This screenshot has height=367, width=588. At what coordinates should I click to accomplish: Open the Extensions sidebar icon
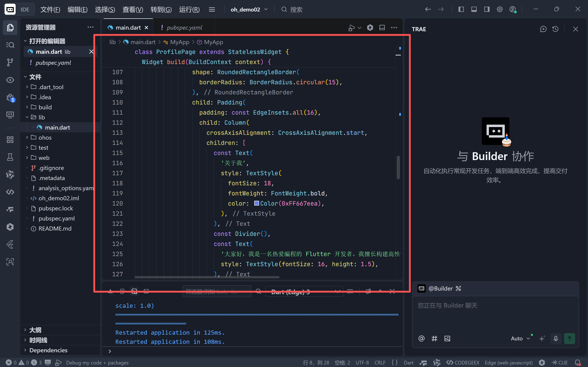coord(10,140)
